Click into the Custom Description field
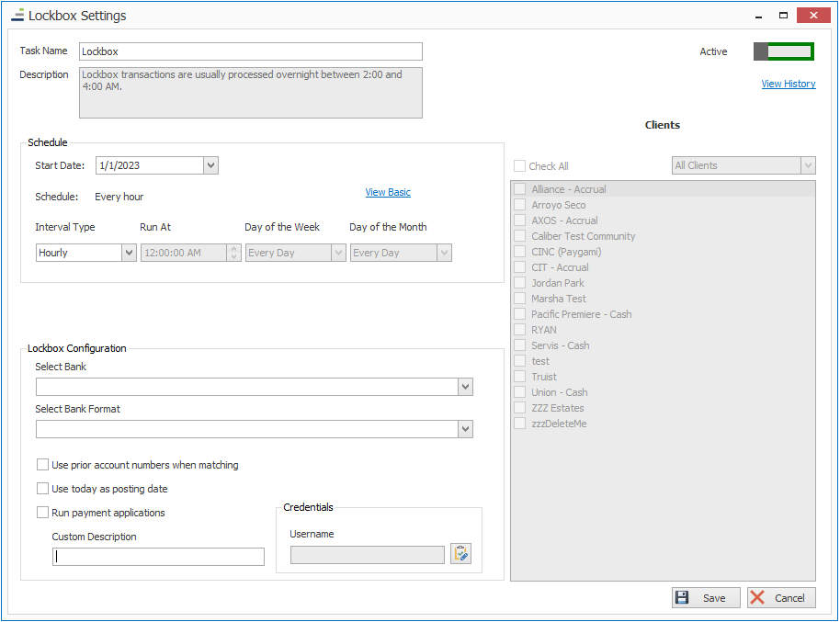This screenshot has width=840, height=622. (x=158, y=557)
